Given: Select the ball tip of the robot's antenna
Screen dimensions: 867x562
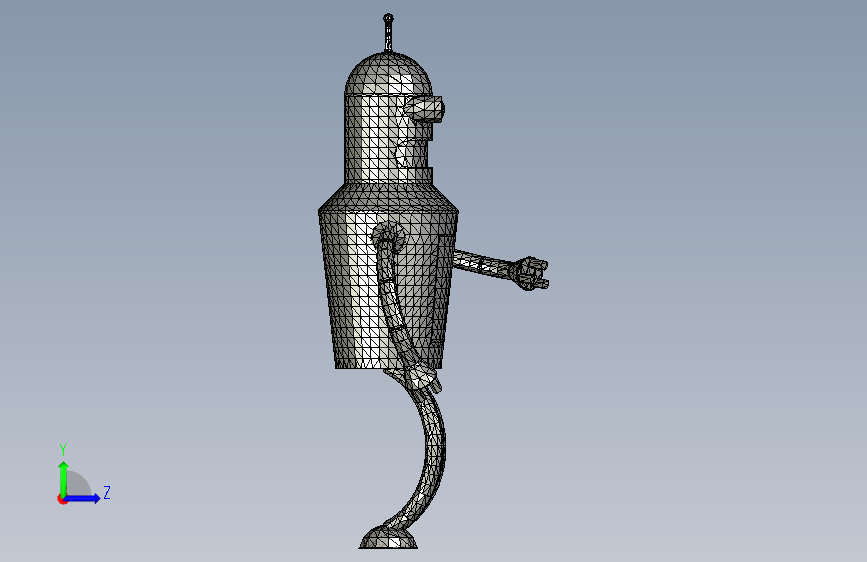Looking at the screenshot, I should 388,18.
